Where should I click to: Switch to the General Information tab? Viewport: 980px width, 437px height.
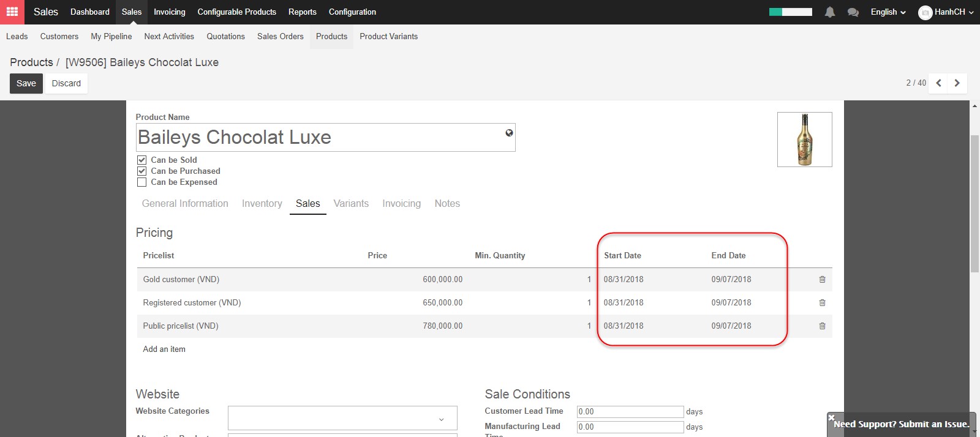point(185,204)
